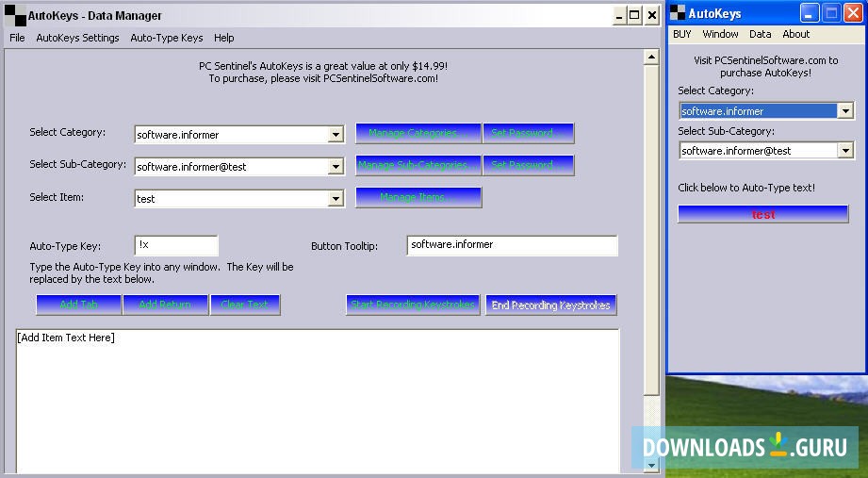Open the Window menu in AutoKeys window
This screenshot has width=868, height=478.
[x=720, y=34]
